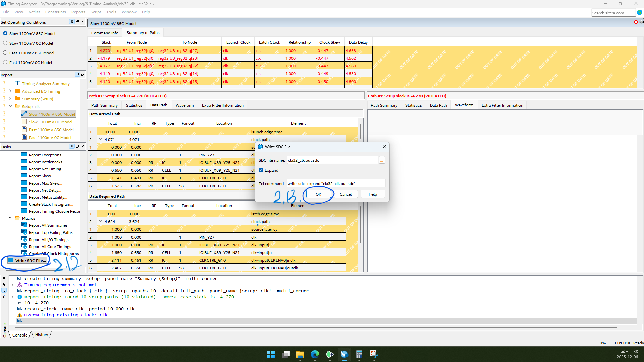The image size is (644, 362).
Task: Start the Report Metastability task
Action: pyautogui.click(x=47, y=197)
